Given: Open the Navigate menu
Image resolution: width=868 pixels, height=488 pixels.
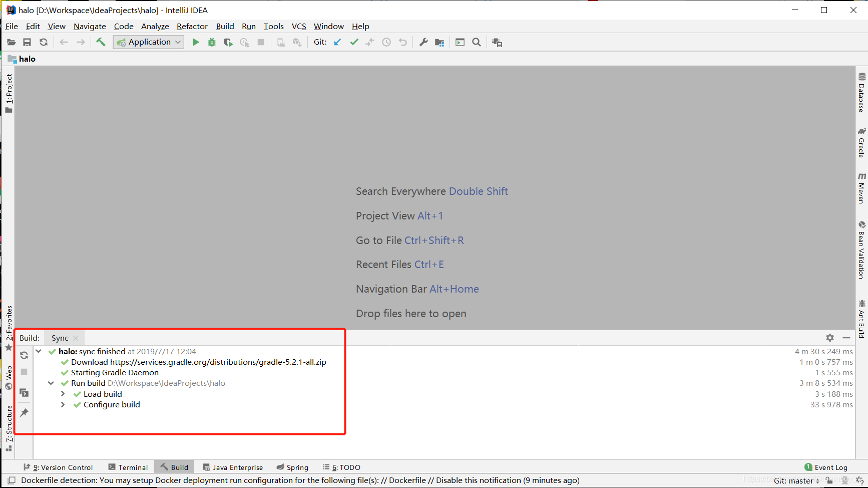Looking at the screenshot, I should (x=90, y=27).
